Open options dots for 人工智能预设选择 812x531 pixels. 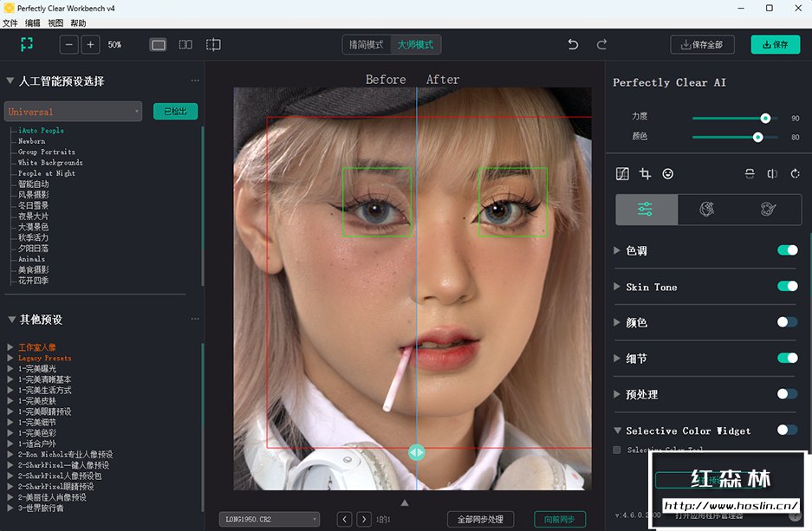click(x=195, y=81)
